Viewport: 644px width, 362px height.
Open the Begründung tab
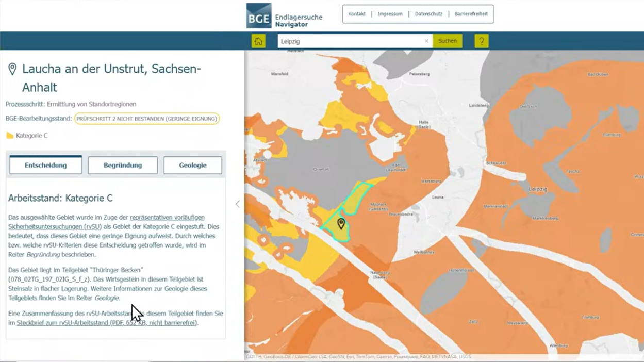[123, 165]
